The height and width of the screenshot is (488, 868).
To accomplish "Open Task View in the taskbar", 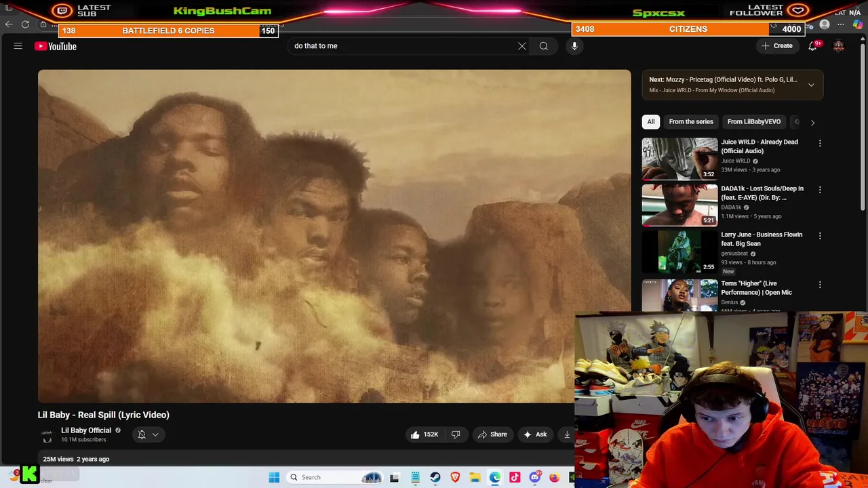I will [395, 477].
